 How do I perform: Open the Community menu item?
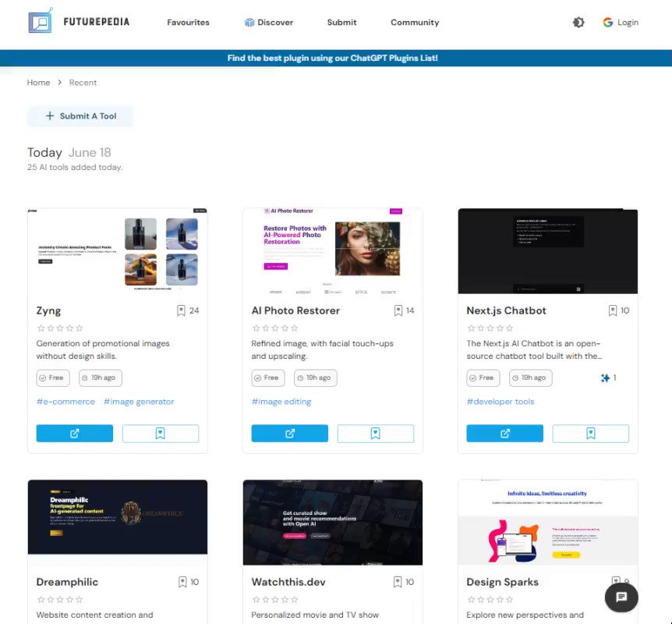point(415,23)
